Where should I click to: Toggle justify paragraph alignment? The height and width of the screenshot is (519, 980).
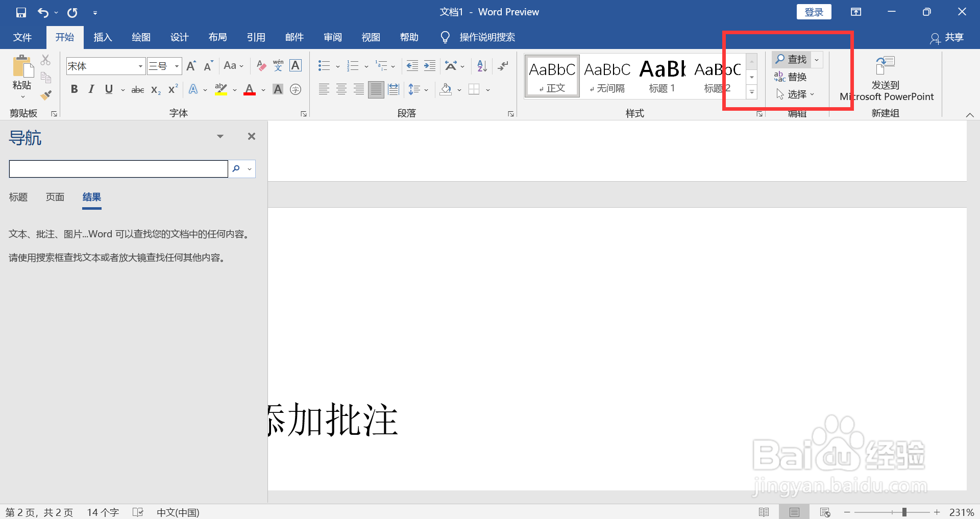(x=376, y=90)
